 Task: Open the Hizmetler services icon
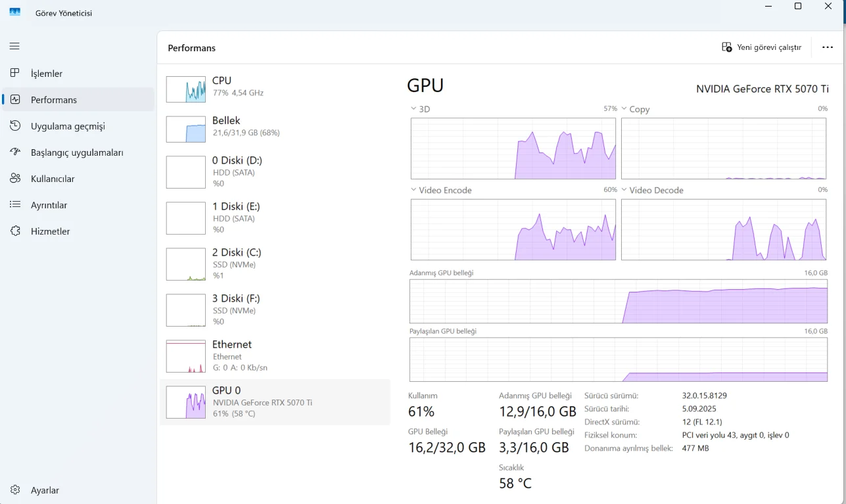[16, 231]
